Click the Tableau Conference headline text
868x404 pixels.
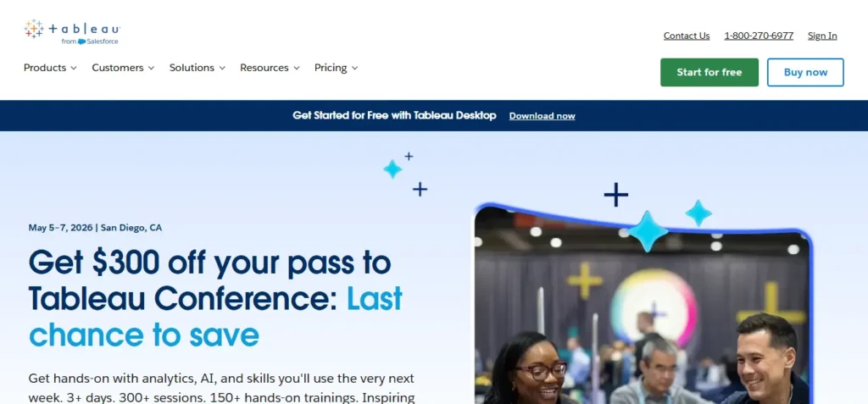coord(215,299)
